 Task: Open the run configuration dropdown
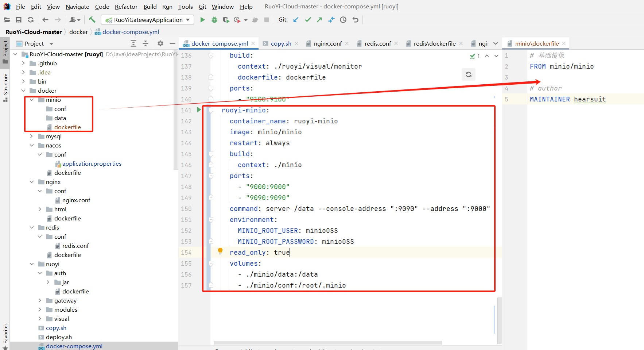pos(148,20)
